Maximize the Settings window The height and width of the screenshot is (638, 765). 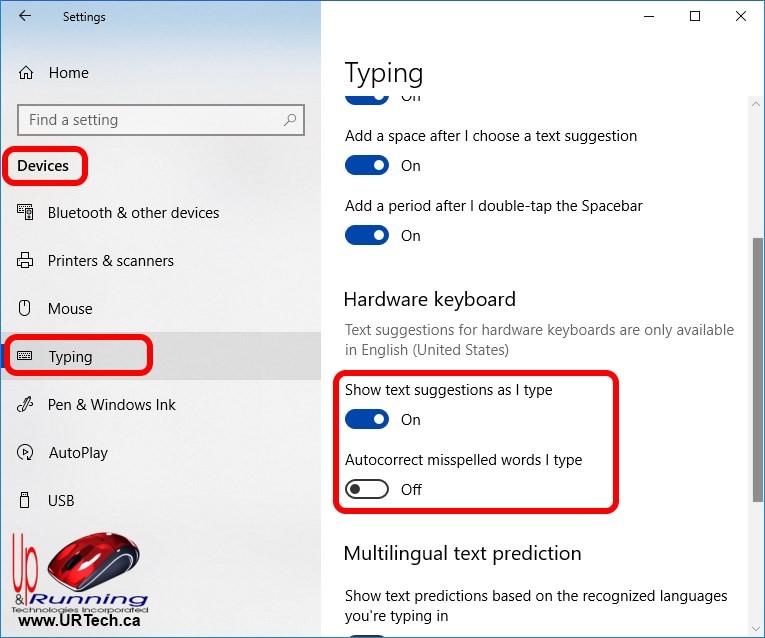695,16
